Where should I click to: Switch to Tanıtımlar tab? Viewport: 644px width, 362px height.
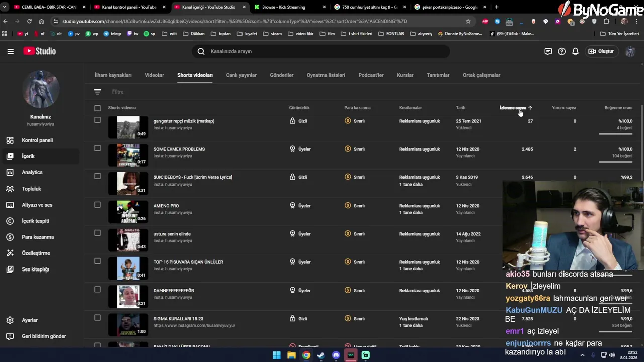(438, 75)
